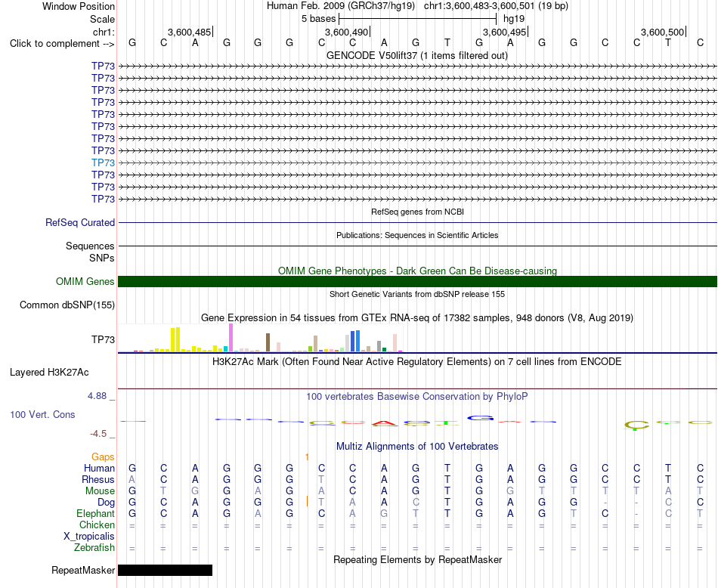Click the 100 Vert. Cons track label
The image size is (718, 588).
[x=42, y=414]
